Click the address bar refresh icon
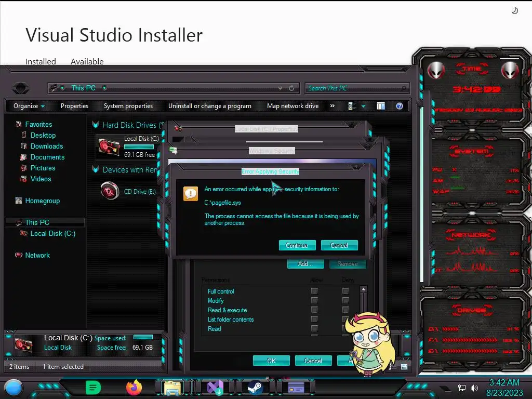The height and width of the screenshot is (399, 532). (x=291, y=88)
